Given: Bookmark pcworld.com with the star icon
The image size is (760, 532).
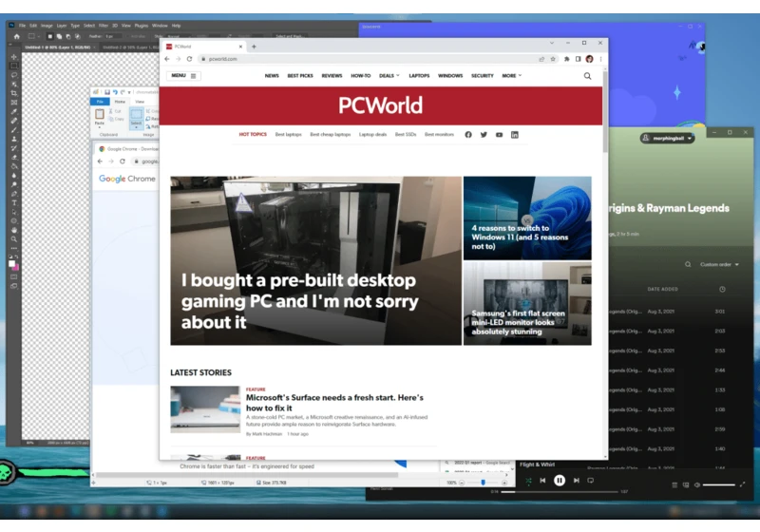Looking at the screenshot, I should 553,59.
